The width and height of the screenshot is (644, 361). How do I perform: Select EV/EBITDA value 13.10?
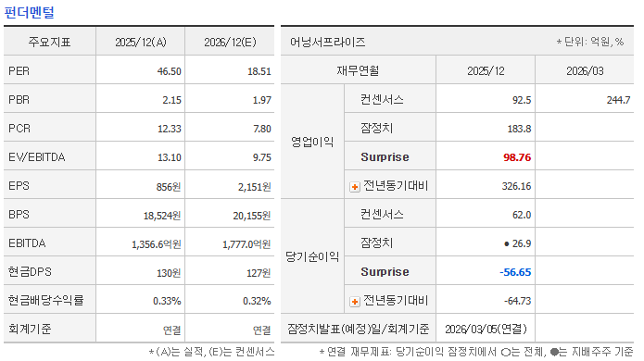pos(170,157)
